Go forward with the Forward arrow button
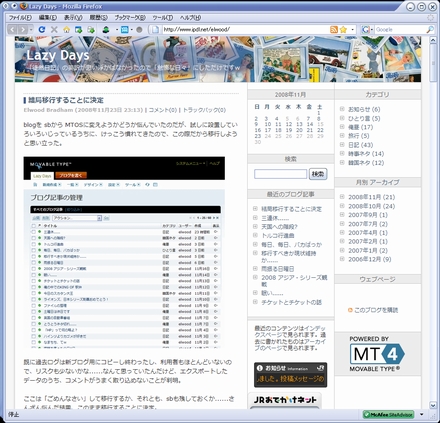440x423 pixels. pos(23,30)
